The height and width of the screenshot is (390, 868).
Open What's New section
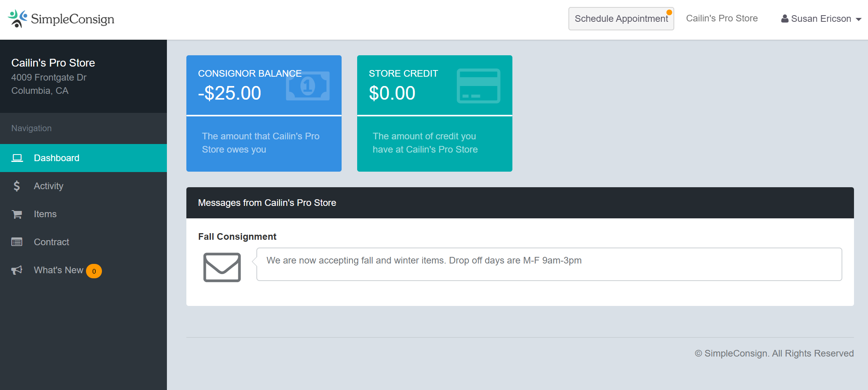(x=83, y=270)
